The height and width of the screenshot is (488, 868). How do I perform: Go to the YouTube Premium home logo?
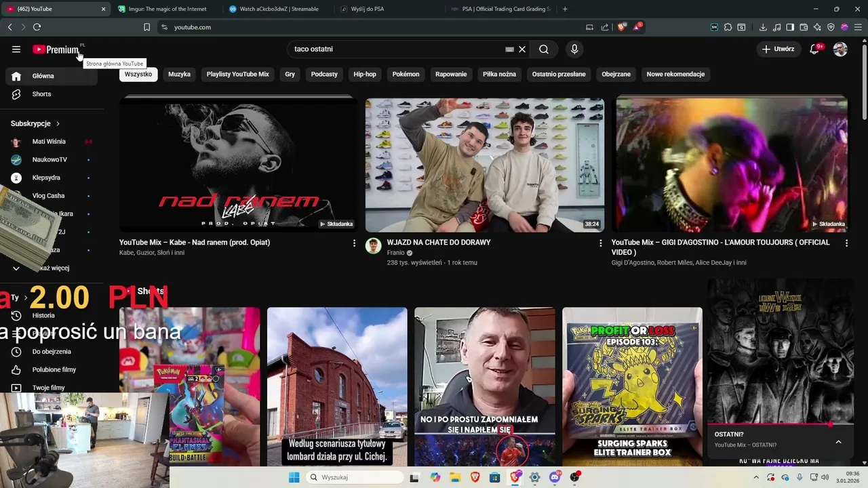56,49
